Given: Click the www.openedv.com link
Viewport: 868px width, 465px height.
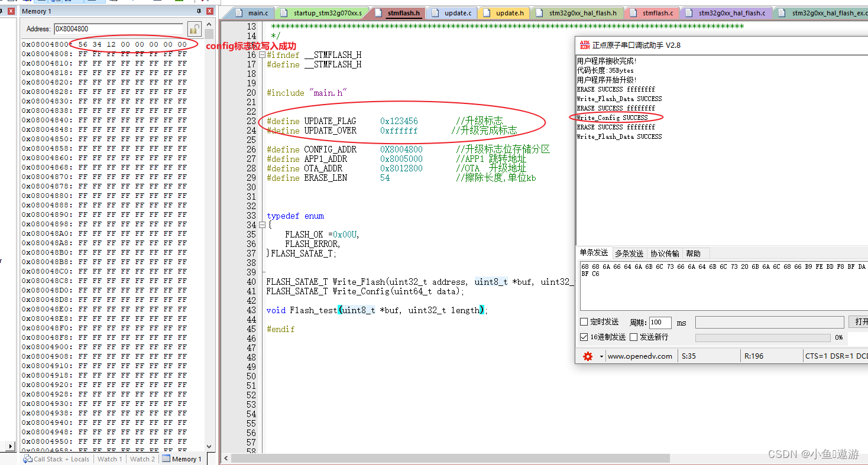Looking at the screenshot, I should pyautogui.click(x=640, y=356).
